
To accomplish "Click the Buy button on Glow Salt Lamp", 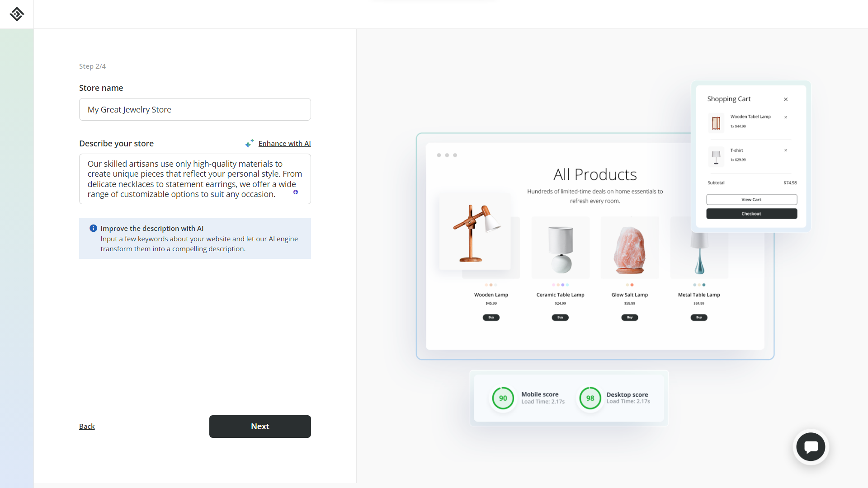I will [x=630, y=317].
